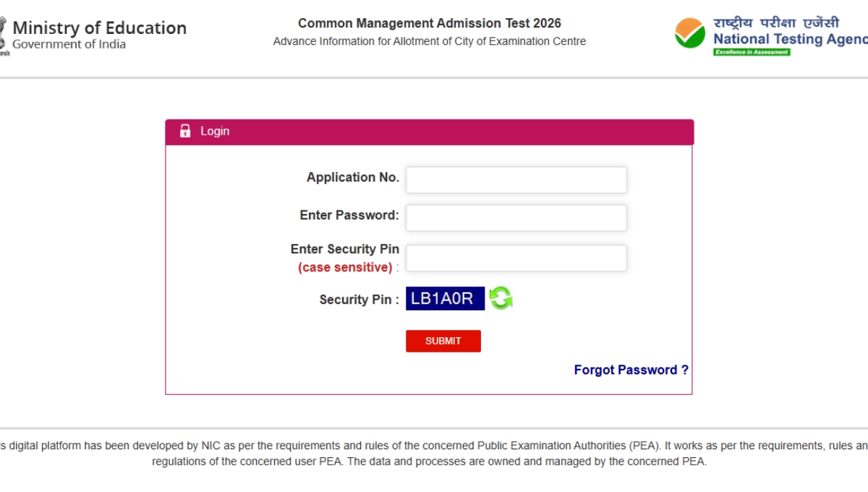Click the Hindi NTA agency name text
This screenshot has width=868, height=492.
pyautogui.click(x=776, y=21)
